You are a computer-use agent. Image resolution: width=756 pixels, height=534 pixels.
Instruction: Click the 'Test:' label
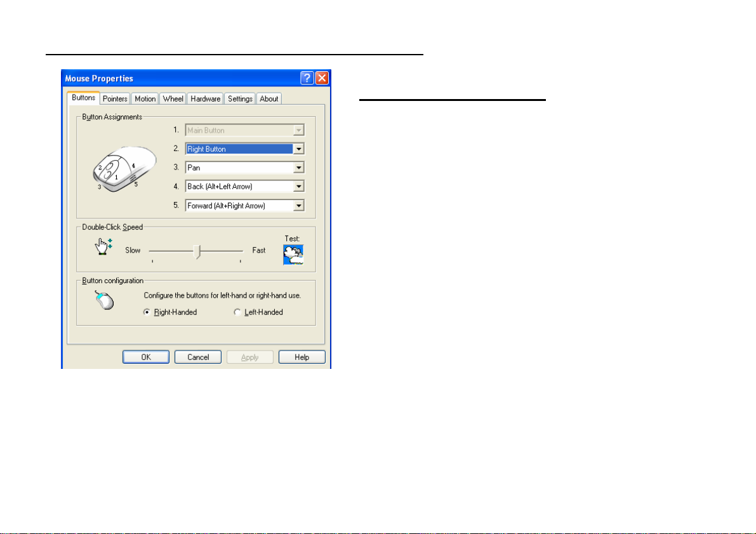292,239
